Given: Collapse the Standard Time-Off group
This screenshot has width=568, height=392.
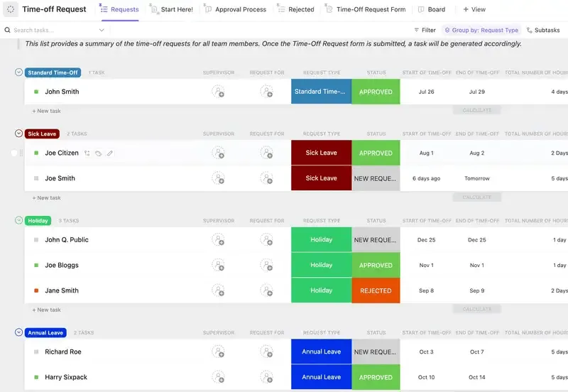Looking at the screenshot, I should 19,72.
